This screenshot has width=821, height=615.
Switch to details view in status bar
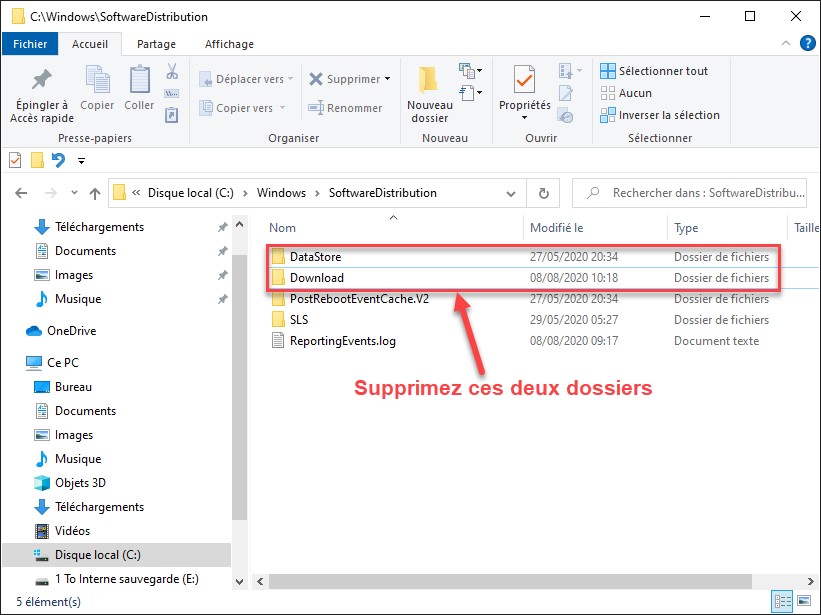coord(783,602)
